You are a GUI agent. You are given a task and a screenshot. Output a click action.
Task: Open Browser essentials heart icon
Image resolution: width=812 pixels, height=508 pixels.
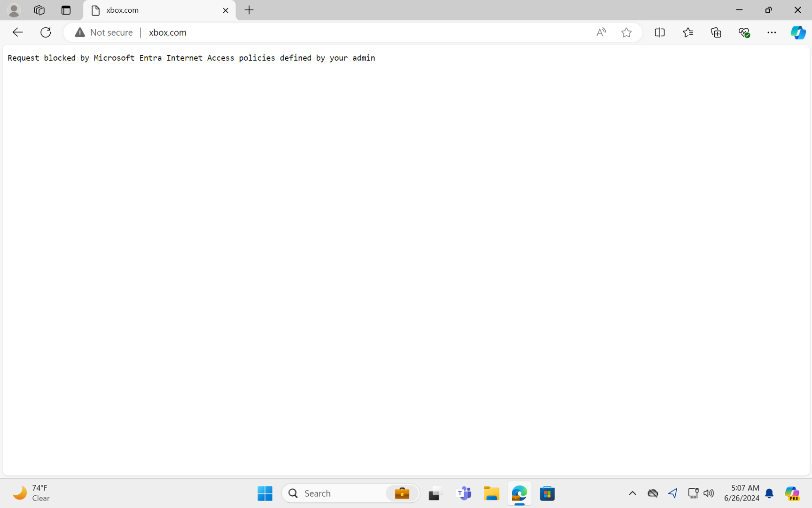pyautogui.click(x=744, y=32)
